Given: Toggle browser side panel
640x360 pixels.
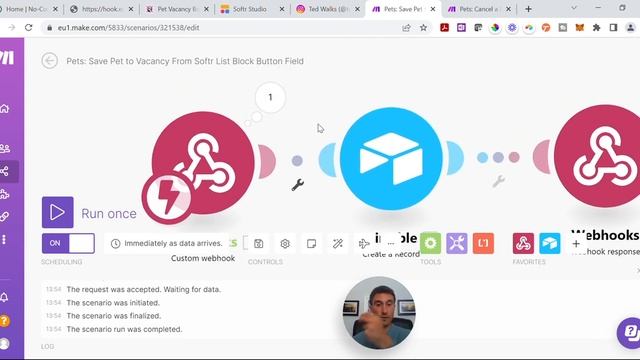Looking at the screenshot, I should [613, 28].
